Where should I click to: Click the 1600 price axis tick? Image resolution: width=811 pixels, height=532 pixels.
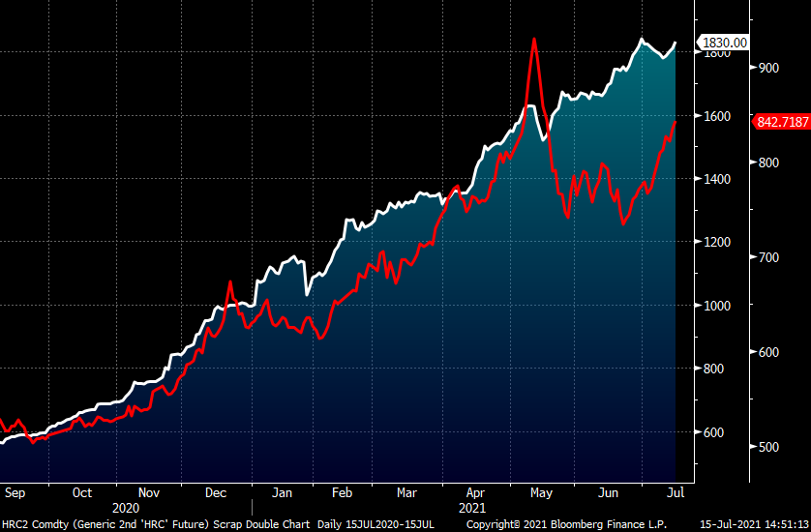pyautogui.click(x=717, y=116)
